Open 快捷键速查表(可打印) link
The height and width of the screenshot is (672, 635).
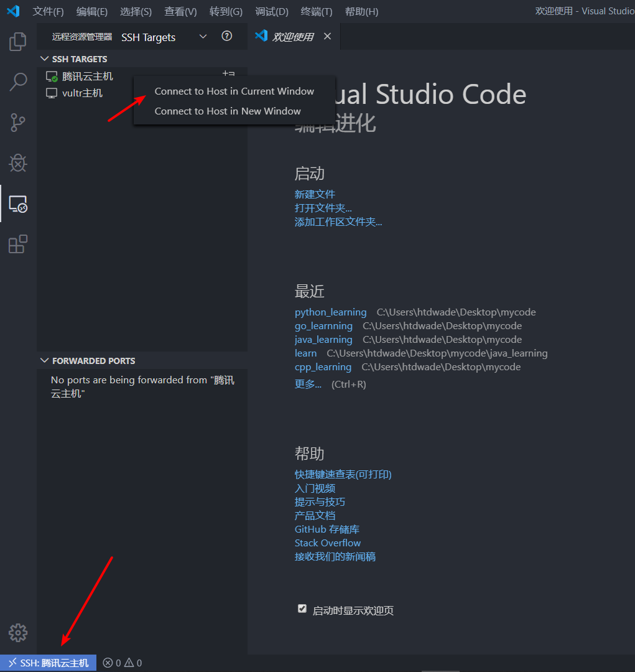(343, 474)
